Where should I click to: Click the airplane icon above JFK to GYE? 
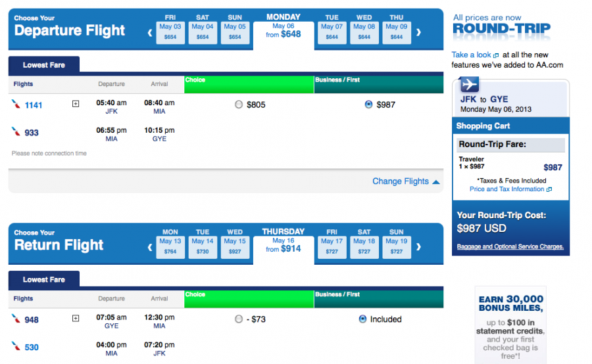(x=469, y=85)
